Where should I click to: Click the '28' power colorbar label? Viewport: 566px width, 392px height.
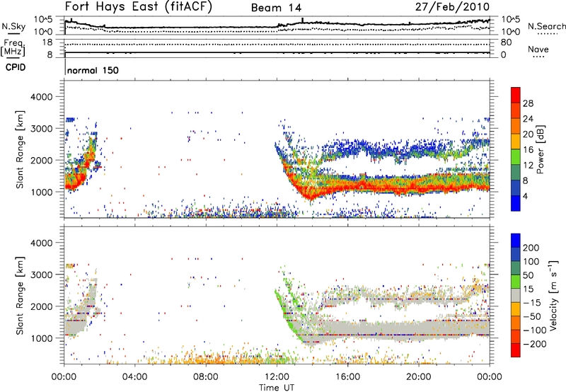[x=528, y=103]
